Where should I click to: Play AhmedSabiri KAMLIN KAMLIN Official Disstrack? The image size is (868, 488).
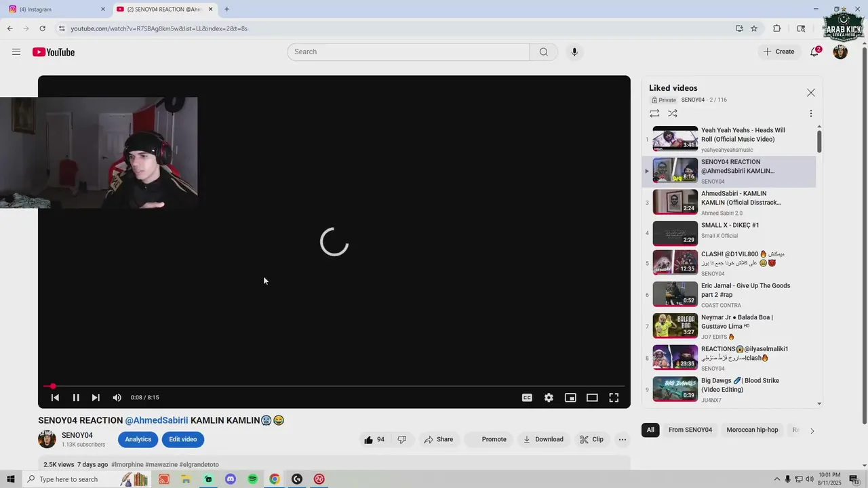[729, 203]
